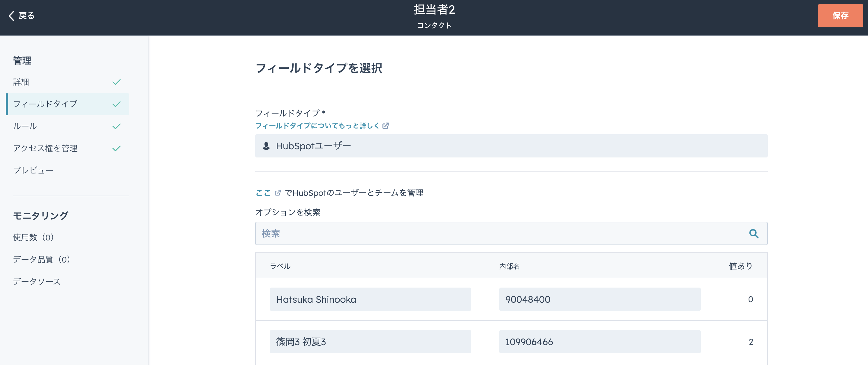Viewport: 868px width, 365px height.
Task: Focus the 検索 option search field
Action: 511,233
